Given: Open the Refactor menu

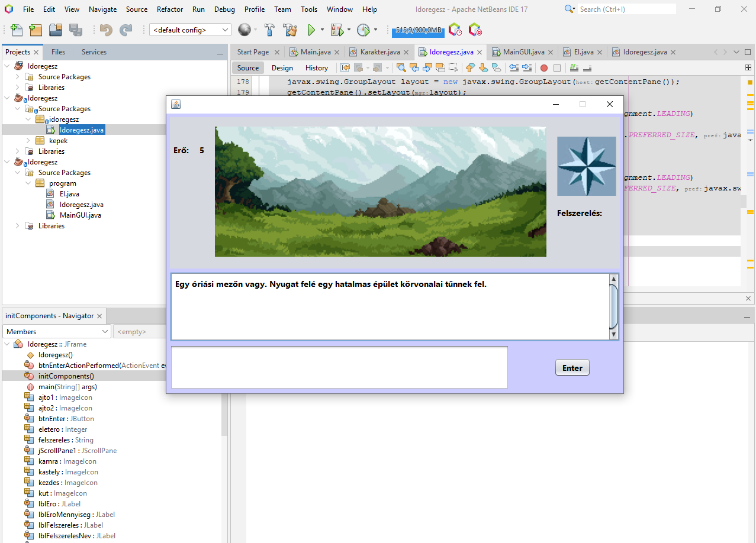Looking at the screenshot, I should click(x=170, y=9).
